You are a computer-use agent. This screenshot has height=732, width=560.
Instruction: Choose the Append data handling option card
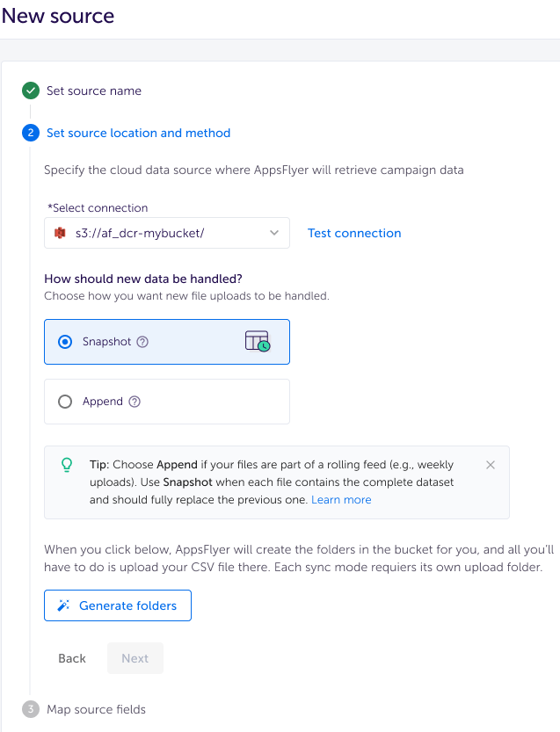[166, 402]
